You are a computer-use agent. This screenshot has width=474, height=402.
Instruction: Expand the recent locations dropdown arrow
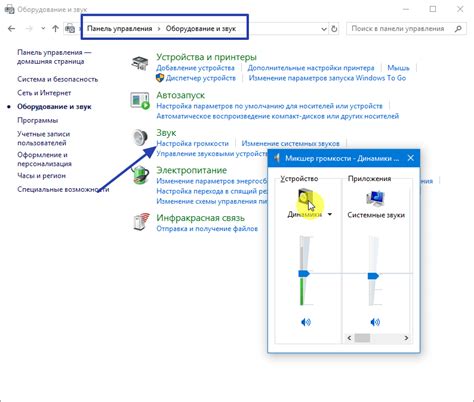[43, 29]
